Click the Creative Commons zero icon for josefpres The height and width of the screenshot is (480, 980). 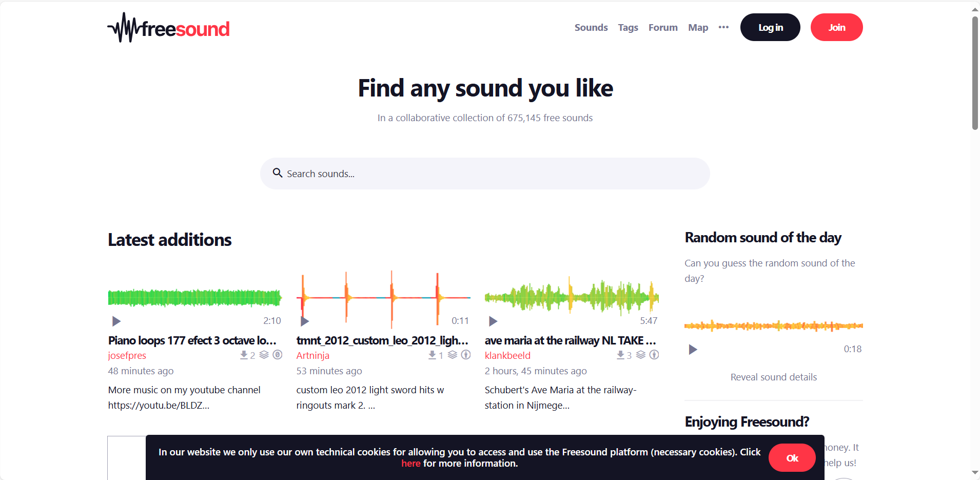click(278, 355)
